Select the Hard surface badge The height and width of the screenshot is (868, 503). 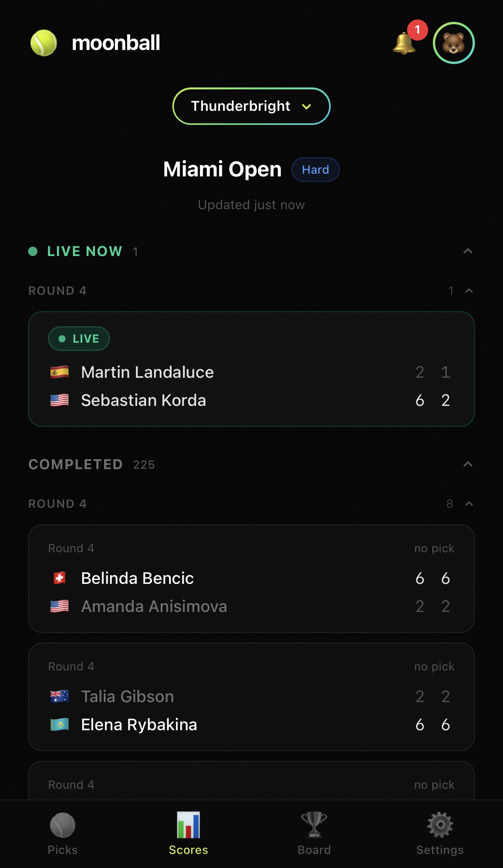click(315, 170)
